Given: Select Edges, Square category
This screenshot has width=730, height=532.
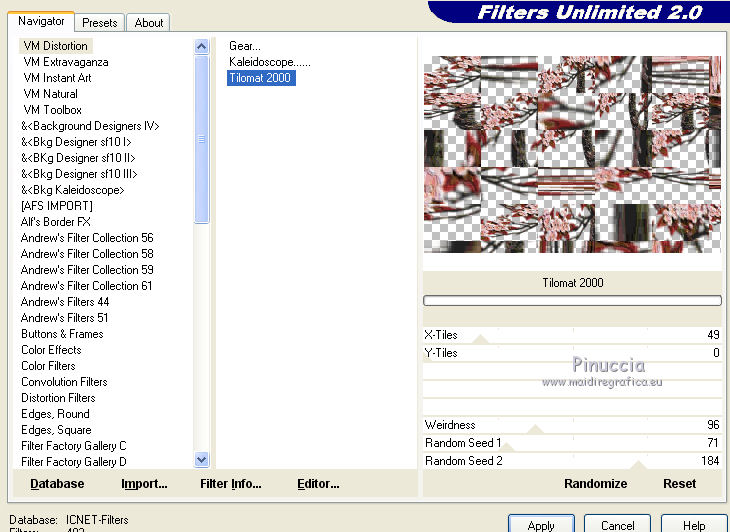Looking at the screenshot, I should click(56, 430).
